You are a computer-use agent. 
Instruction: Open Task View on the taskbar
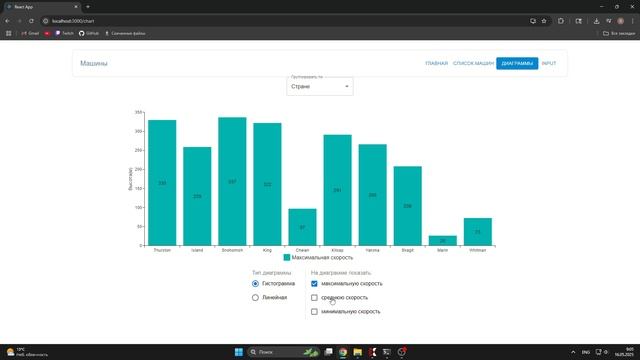328,352
